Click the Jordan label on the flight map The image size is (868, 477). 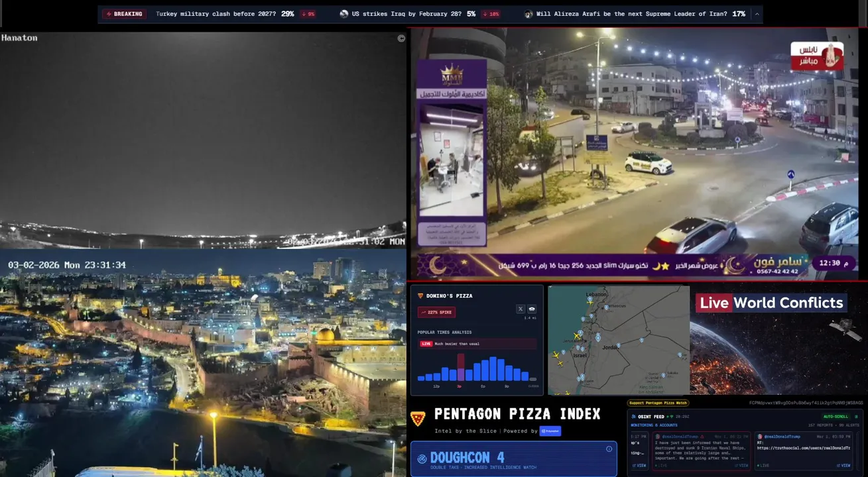pos(611,347)
